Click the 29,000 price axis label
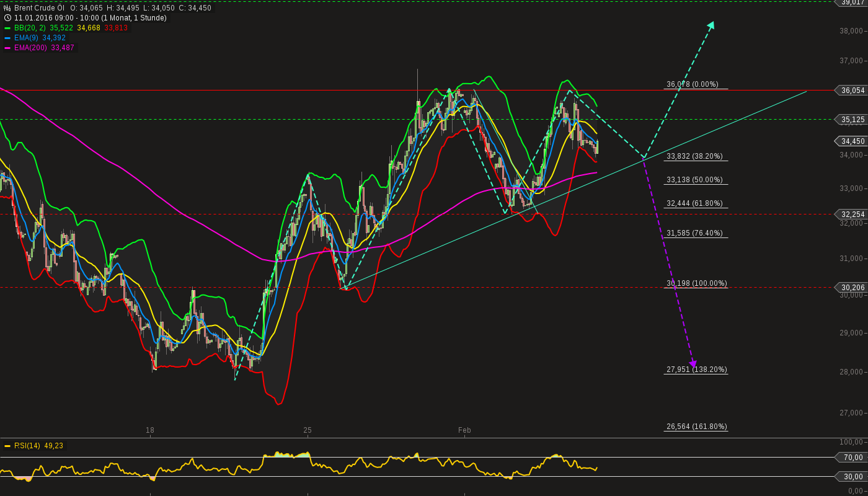Viewport: 868px width, 496px height. 852,333
